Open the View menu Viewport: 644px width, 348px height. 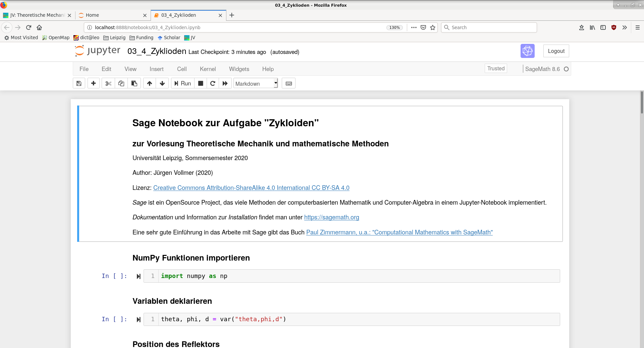tap(130, 69)
